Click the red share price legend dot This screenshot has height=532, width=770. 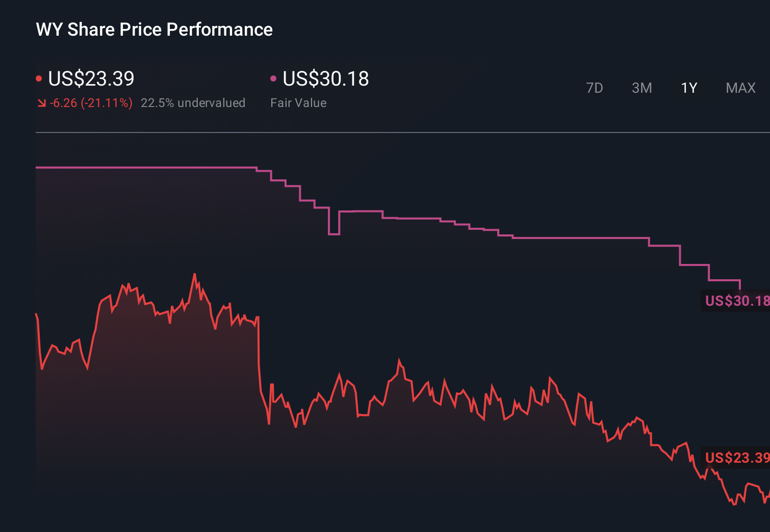tap(39, 77)
